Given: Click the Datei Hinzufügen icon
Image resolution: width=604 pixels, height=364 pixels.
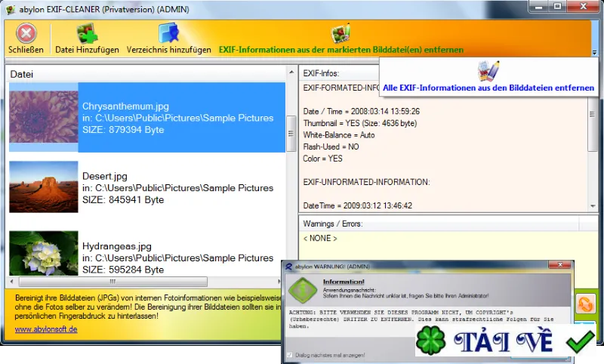Looking at the screenshot, I should pyautogui.click(x=87, y=32).
